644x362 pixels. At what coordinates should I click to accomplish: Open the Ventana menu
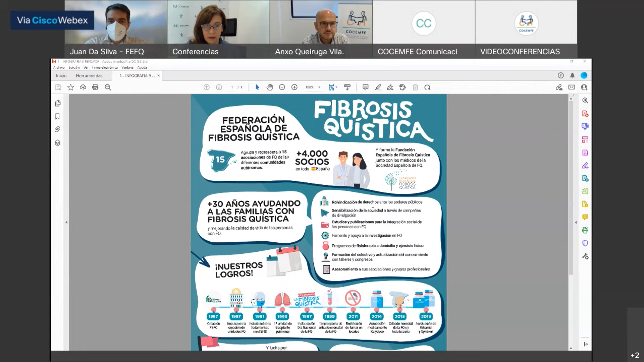pyautogui.click(x=127, y=67)
